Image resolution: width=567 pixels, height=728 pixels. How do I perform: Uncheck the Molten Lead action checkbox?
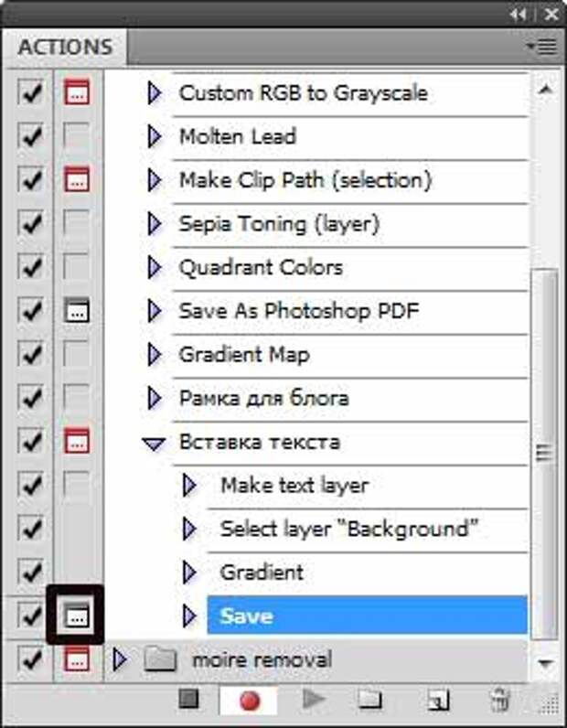[x=30, y=136]
